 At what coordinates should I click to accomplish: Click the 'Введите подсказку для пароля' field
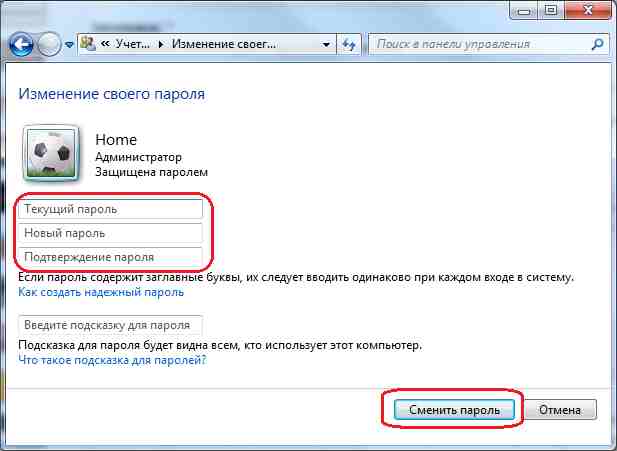click(x=110, y=325)
